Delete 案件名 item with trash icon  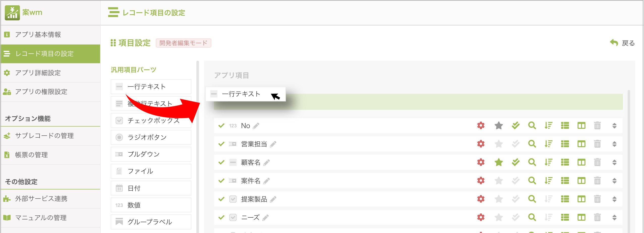click(x=597, y=181)
